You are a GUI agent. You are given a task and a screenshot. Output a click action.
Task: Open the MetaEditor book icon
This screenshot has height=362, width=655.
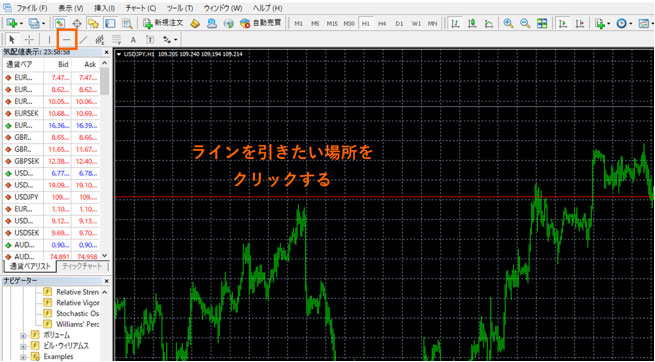tap(195, 23)
